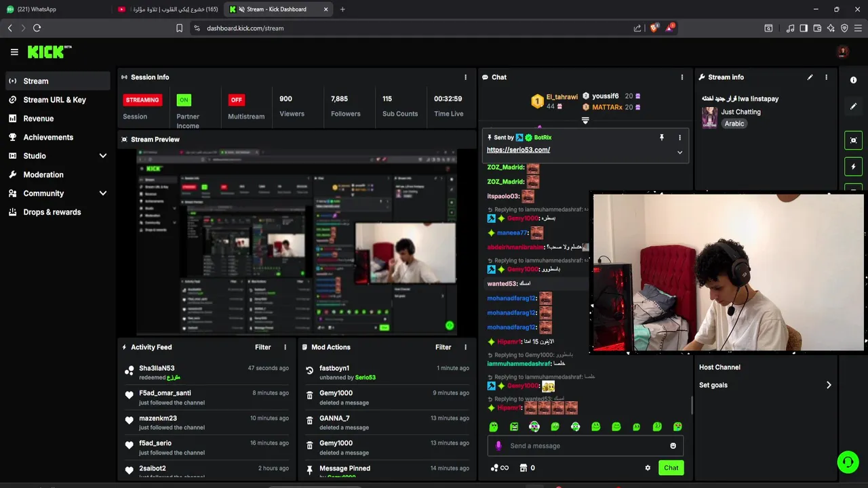Open Mod Actions Filter
868x488 pixels.
[443, 347]
